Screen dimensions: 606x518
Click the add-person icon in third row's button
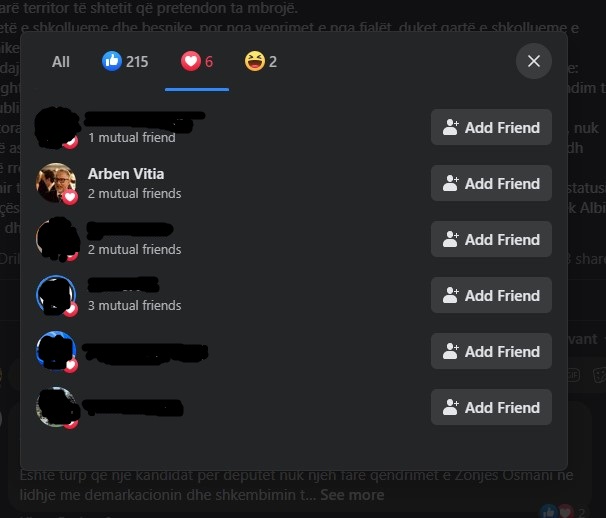point(450,239)
